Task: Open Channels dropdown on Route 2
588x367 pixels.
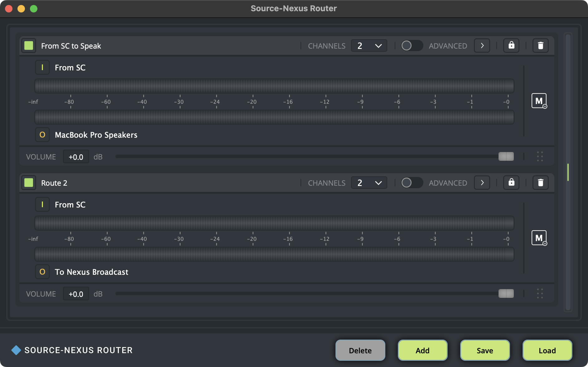Action: coord(369,183)
